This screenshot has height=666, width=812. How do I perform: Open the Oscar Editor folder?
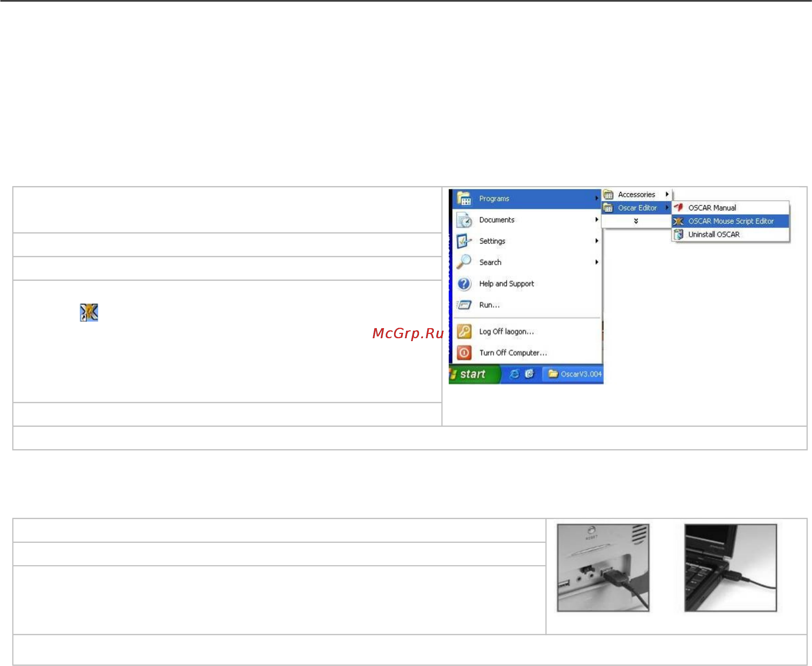point(636,208)
